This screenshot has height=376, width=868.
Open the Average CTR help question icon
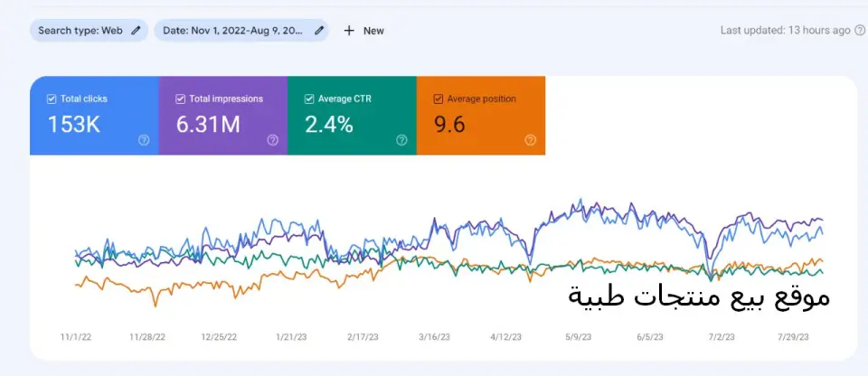401,140
